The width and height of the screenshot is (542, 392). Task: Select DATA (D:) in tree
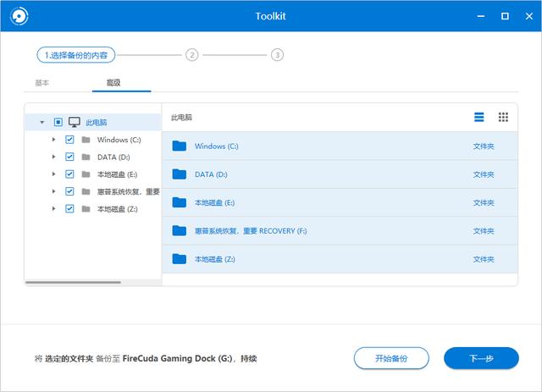click(113, 157)
